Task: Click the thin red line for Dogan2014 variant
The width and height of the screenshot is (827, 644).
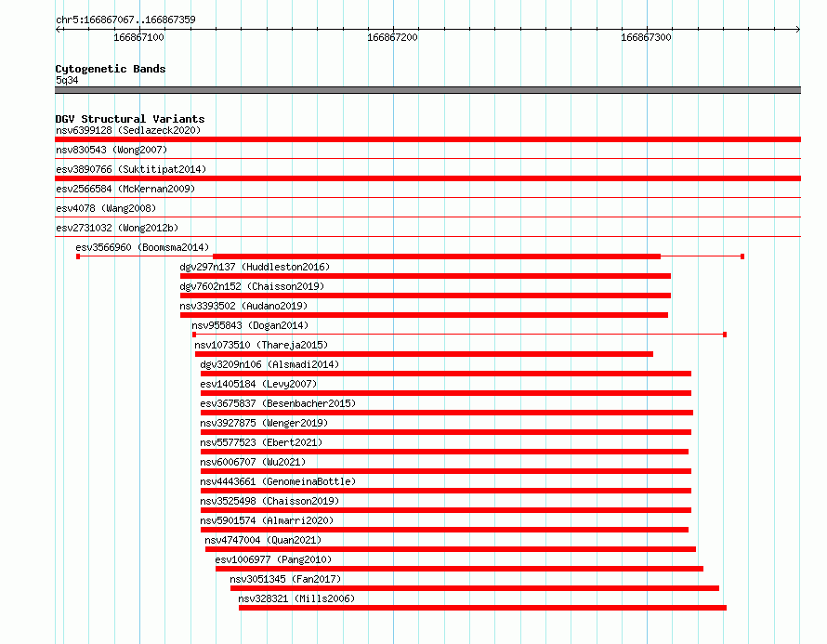Action: pos(459,335)
